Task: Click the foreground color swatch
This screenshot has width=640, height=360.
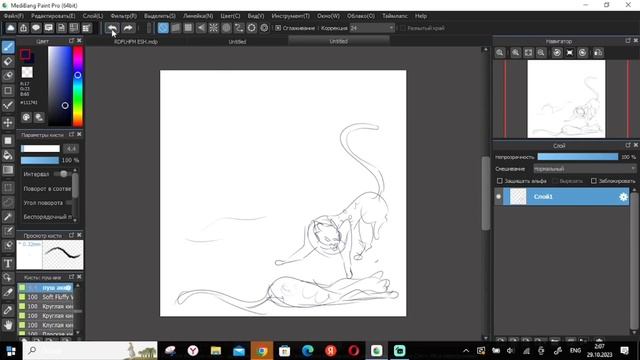Action: pos(25,54)
